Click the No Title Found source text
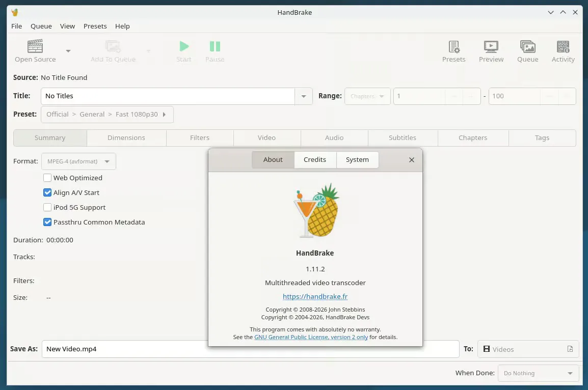The height and width of the screenshot is (390, 588). tap(64, 77)
